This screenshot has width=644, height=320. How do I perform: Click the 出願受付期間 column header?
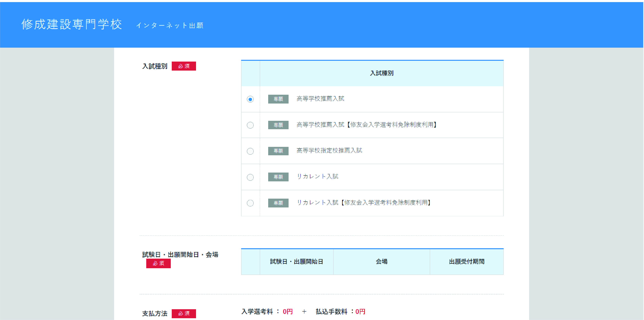467,262
